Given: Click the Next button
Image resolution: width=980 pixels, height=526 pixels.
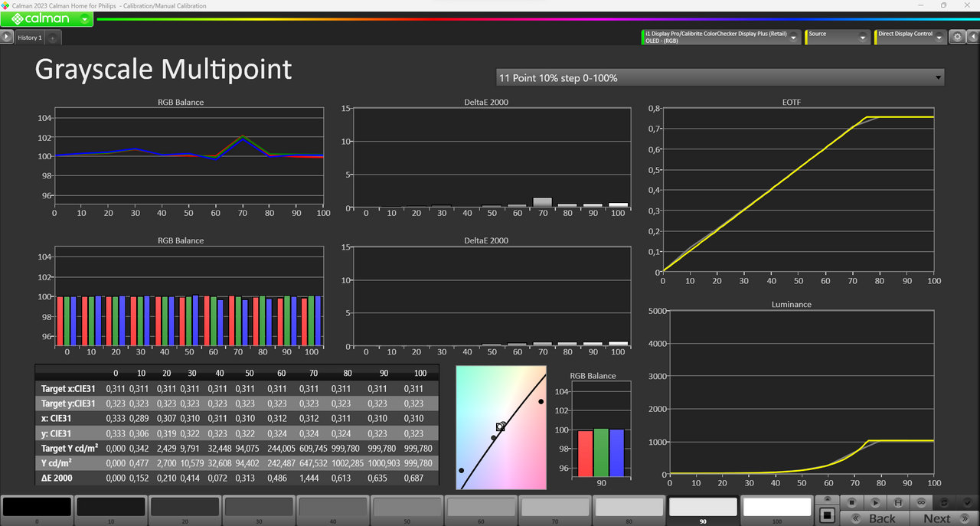Looking at the screenshot, I should click(x=937, y=518).
